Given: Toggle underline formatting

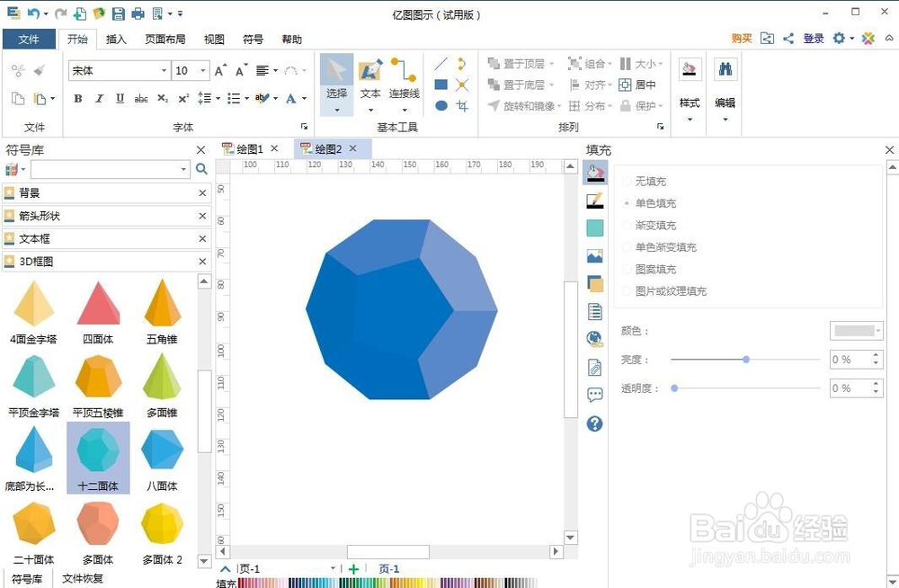Looking at the screenshot, I should click(120, 98).
